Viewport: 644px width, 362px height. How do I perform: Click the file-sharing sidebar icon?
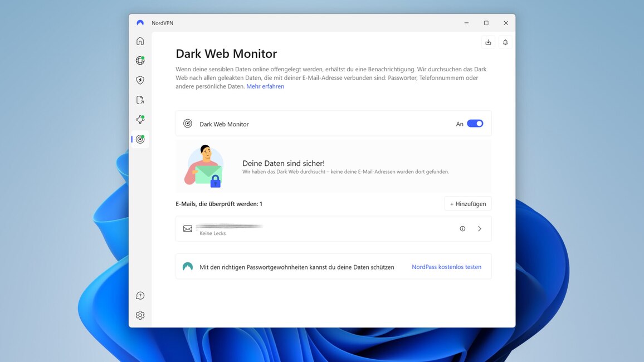tap(140, 99)
